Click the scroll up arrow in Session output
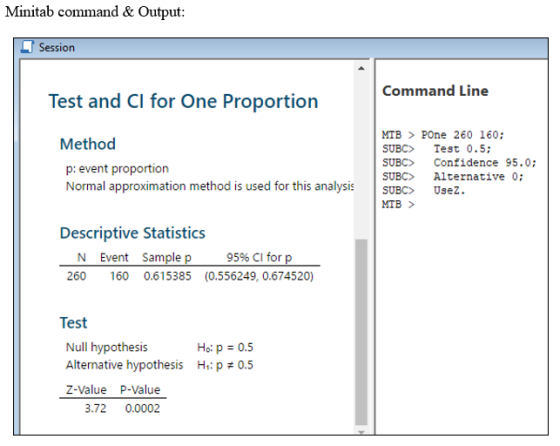The height and width of the screenshot is (446, 560). (x=361, y=68)
